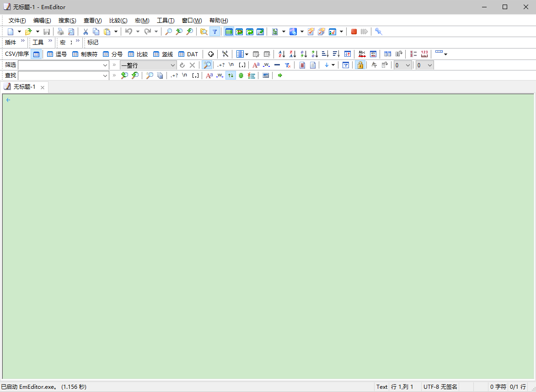Image resolution: width=536 pixels, height=392 pixels.
Task: Click the Open file folder icon
Action: coord(28,32)
